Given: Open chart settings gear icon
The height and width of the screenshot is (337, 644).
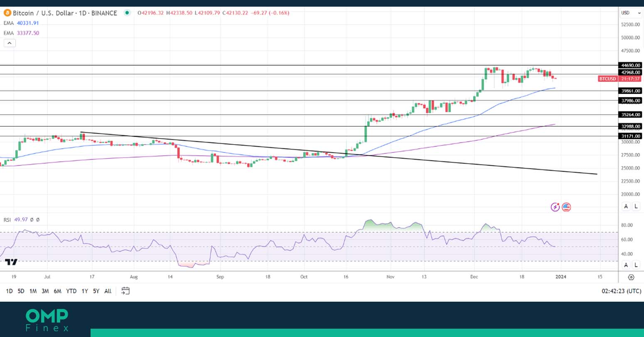Looking at the screenshot, I should click(x=631, y=277).
